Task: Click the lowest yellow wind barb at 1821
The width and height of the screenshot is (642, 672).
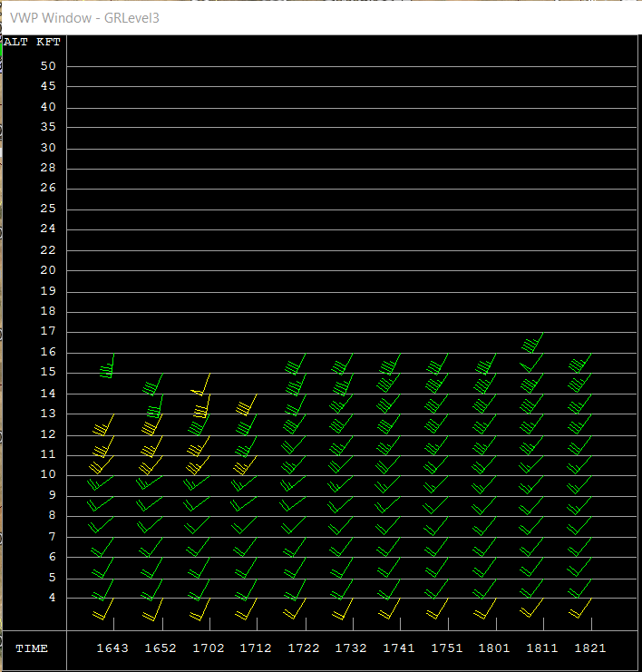Action: (580, 609)
